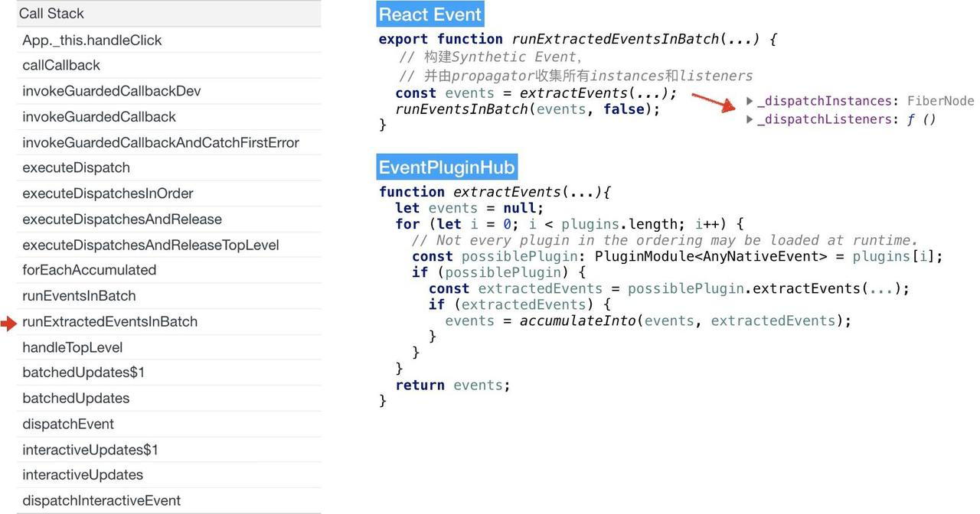This screenshot has height=514, width=980.
Task: Click 'let events = null;' code line
Action: pos(469,208)
